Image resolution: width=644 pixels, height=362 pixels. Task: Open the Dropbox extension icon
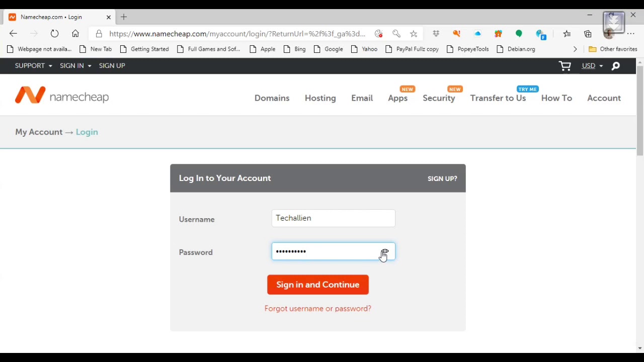point(436,34)
